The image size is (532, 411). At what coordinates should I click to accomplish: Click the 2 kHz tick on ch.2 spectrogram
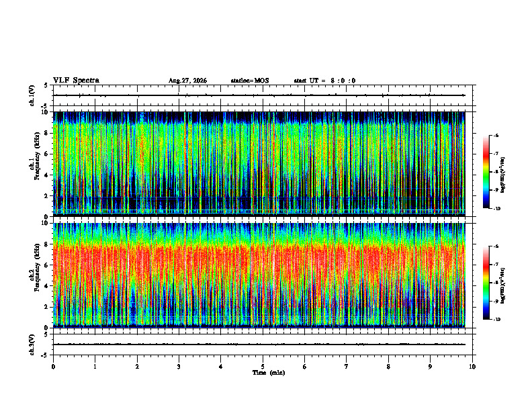[47, 307]
